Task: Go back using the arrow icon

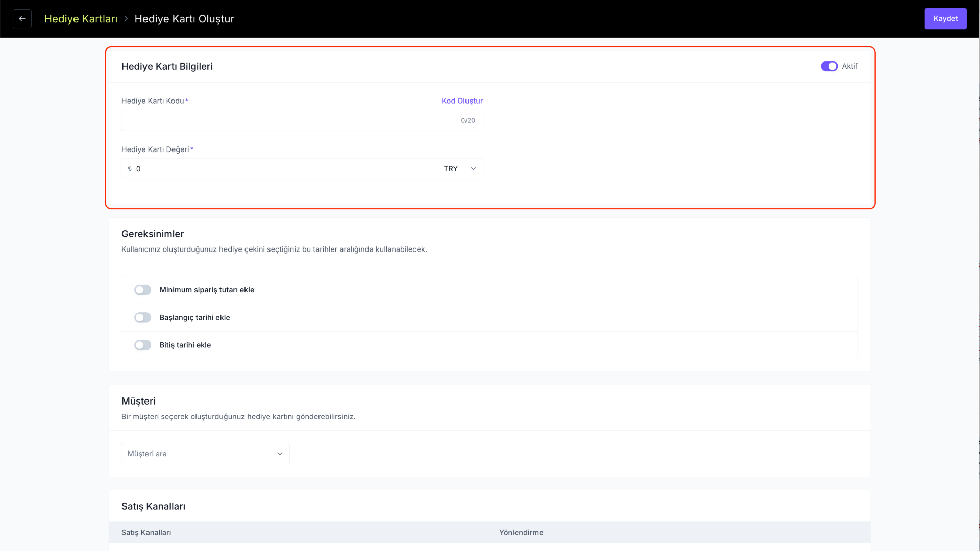Action: (22, 19)
